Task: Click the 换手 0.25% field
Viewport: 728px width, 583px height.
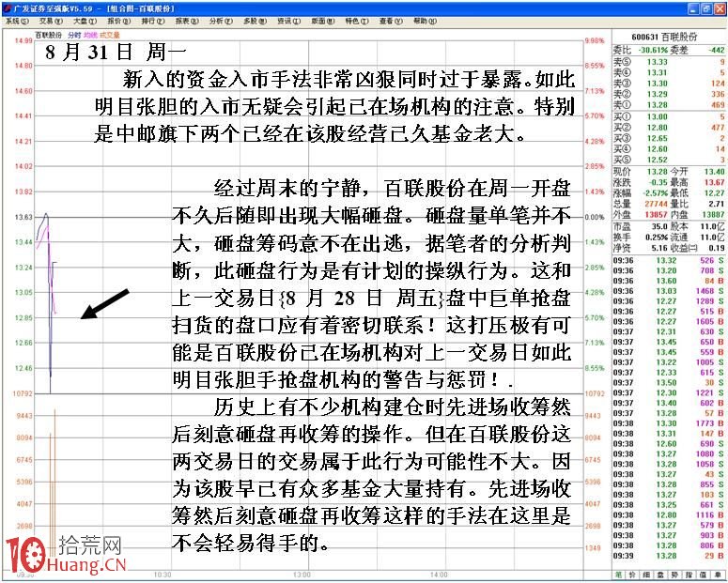Action: pos(641,238)
